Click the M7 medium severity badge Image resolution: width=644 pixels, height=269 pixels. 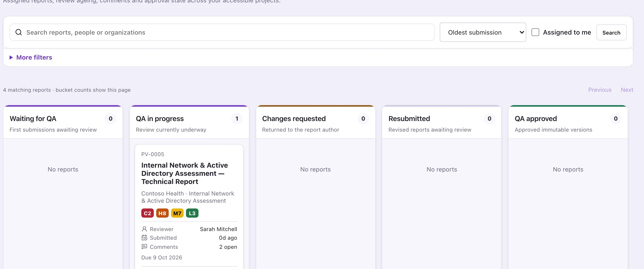click(177, 213)
